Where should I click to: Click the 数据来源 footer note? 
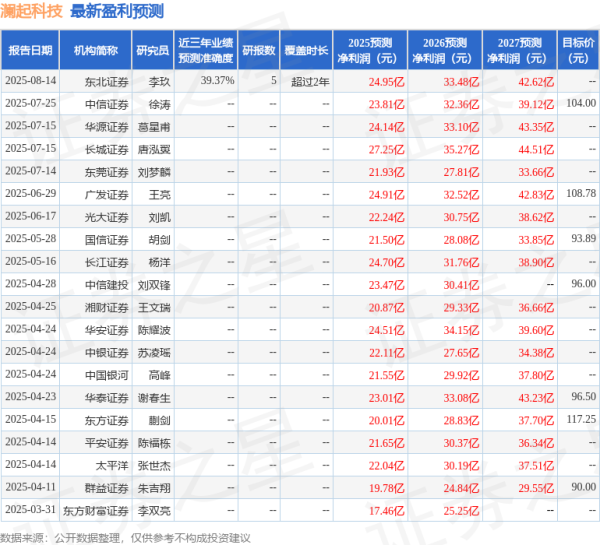point(125,538)
